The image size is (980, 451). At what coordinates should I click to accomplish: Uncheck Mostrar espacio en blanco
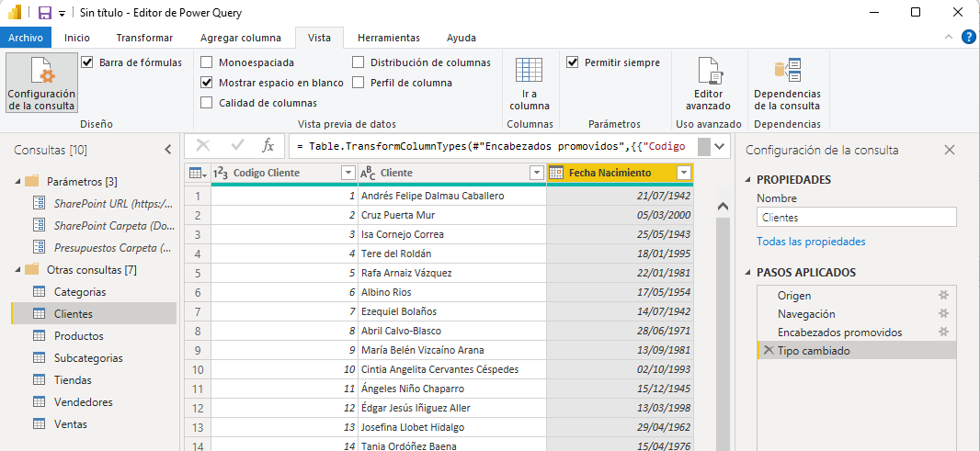206,83
